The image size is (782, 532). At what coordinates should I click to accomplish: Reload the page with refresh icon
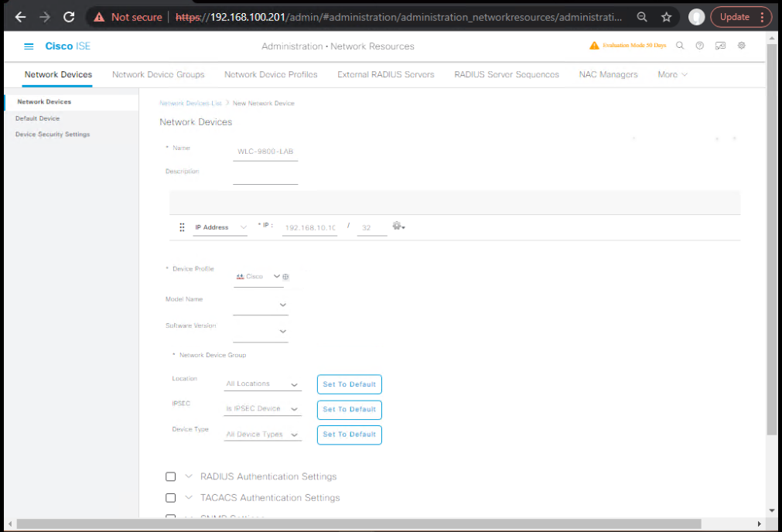coord(69,17)
